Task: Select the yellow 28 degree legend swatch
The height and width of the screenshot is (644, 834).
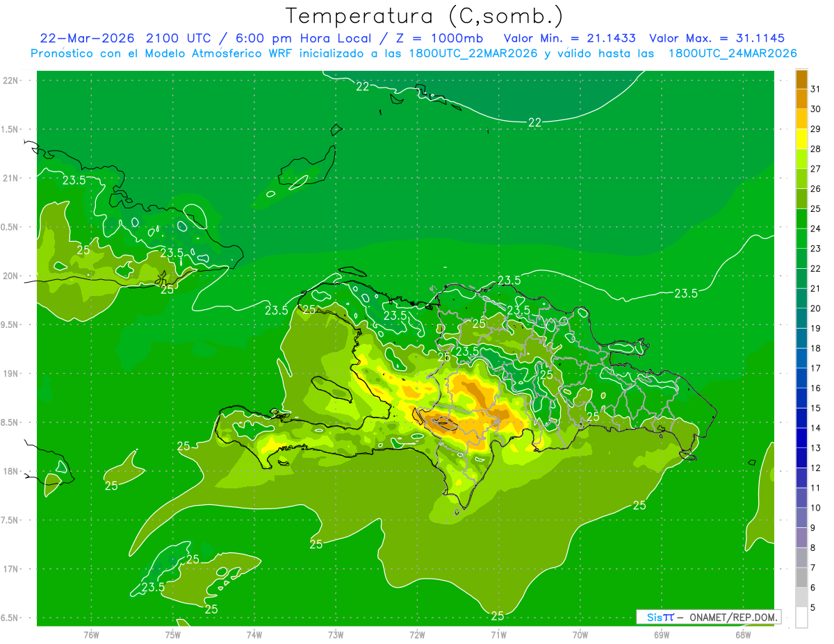Action: (801, 139)
